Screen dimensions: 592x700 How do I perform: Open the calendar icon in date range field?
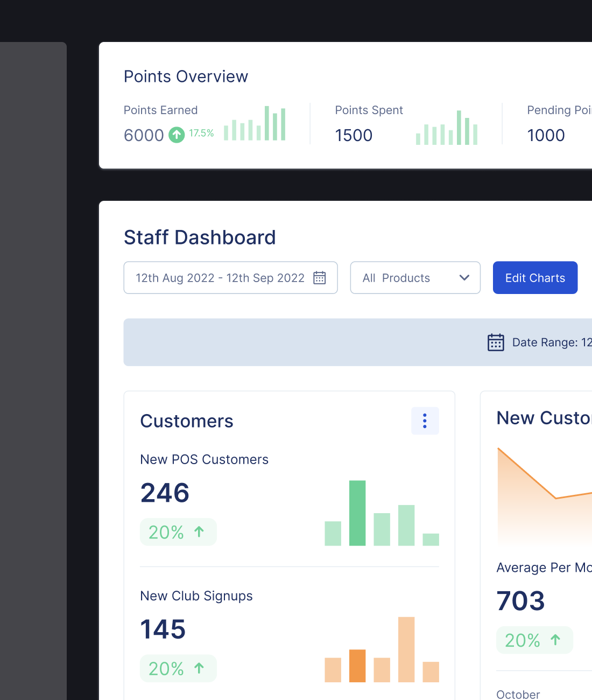click(320, 278)
